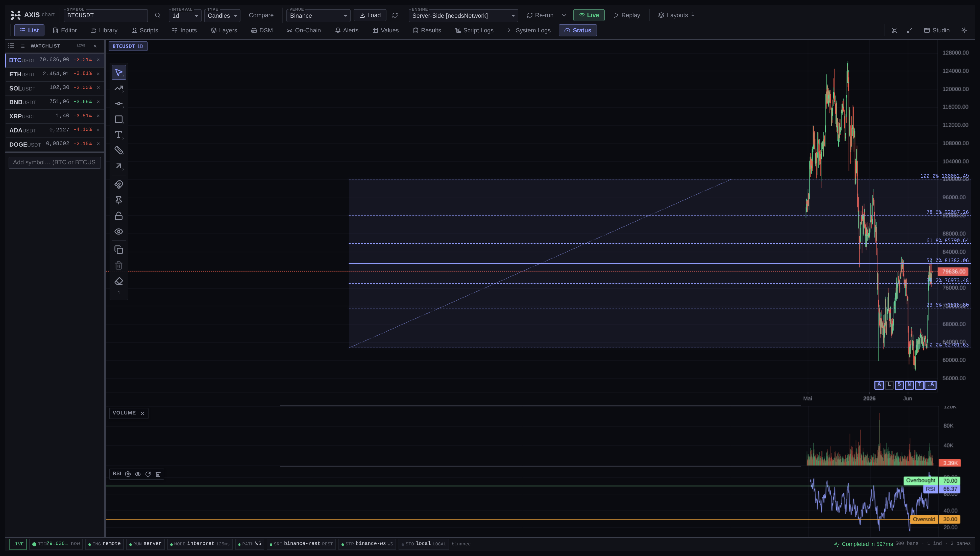Click the fullscreen expand icon

[x=910, y=31]
